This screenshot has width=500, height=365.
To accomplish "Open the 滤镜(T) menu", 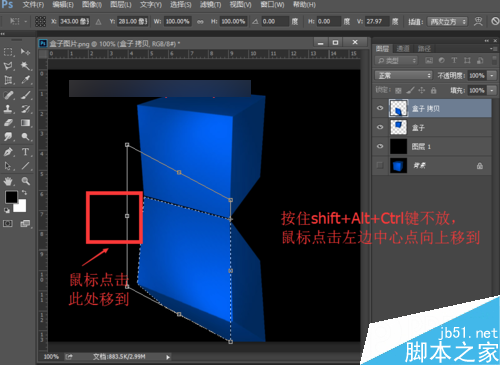I will pyautogui.click(x=211, y=5).
